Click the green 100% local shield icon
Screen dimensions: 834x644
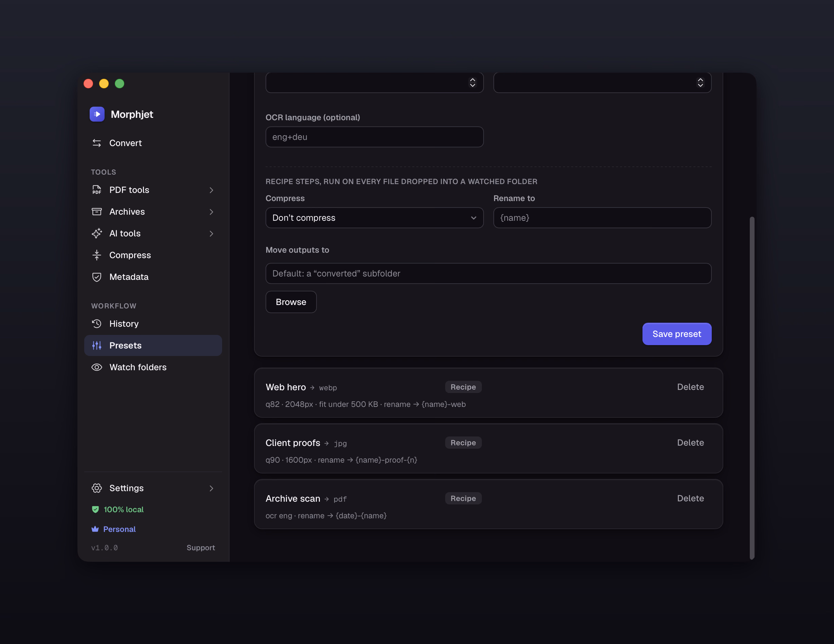click(95, 509)
